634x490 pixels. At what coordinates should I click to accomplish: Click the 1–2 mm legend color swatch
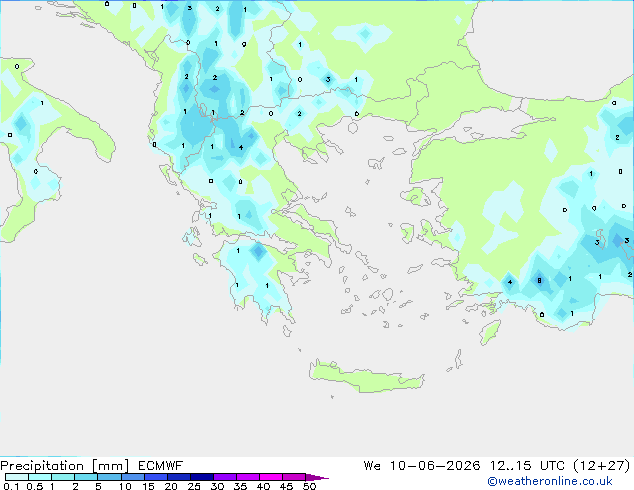click(x=63, y=477)
